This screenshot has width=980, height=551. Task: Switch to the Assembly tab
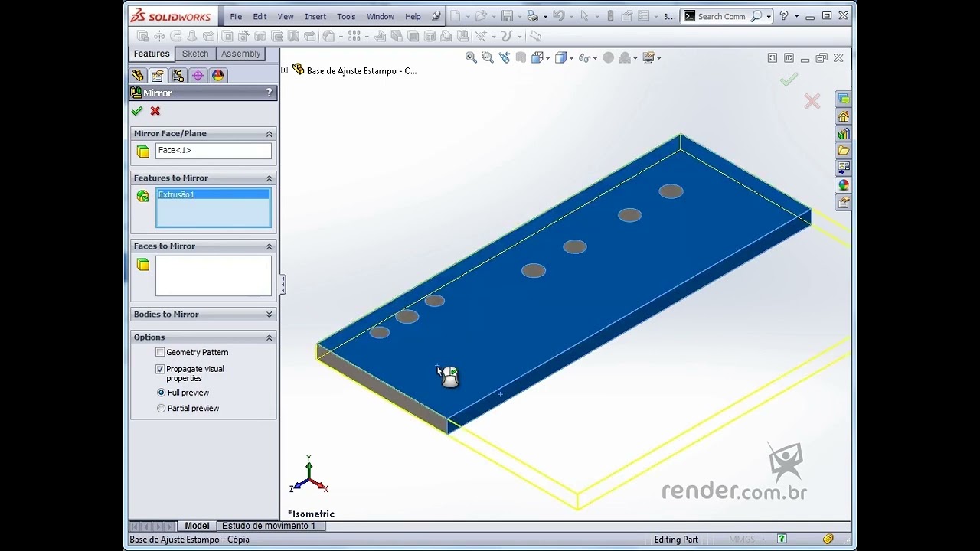pos(240,54)
